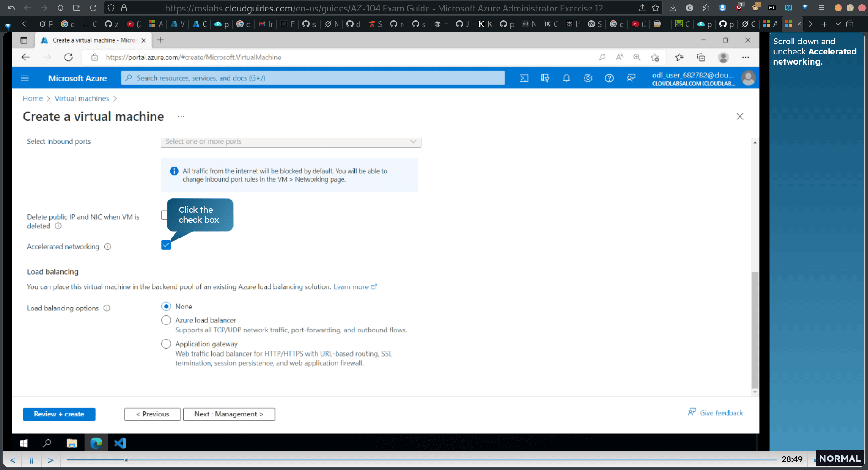868x470 pixels.
Task: Select None load balancing option
Action: tap(166, 306)
